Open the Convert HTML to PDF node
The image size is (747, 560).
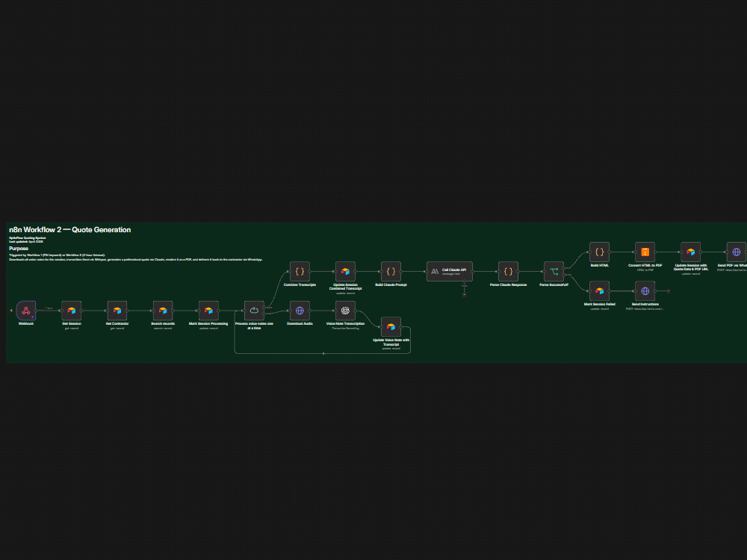click(645, 252)
